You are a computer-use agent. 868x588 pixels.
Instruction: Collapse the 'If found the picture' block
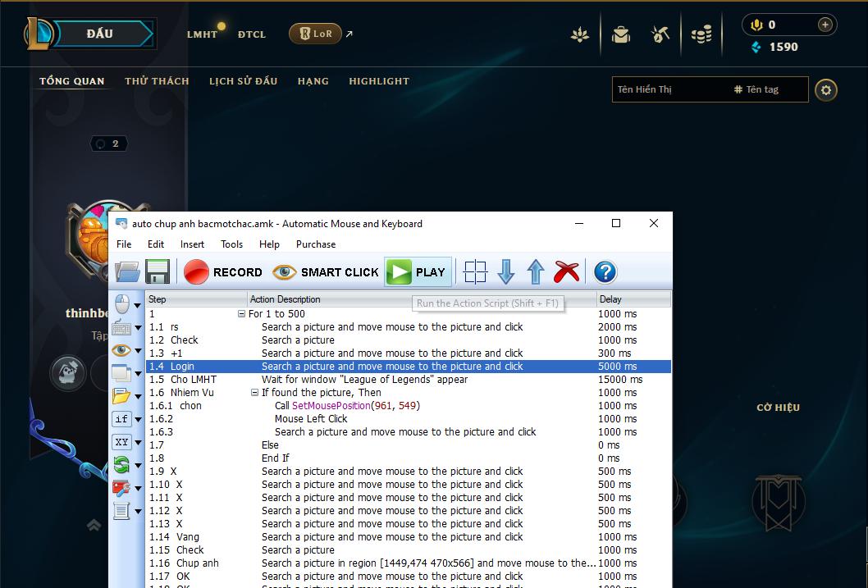254,392
